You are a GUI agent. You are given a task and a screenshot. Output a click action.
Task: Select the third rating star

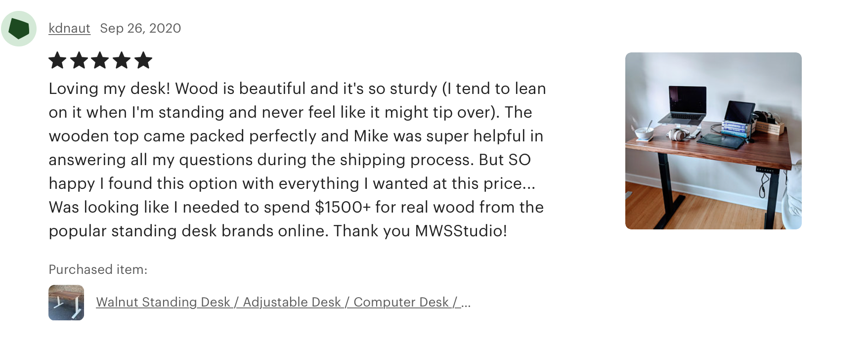tap(100, 60)
